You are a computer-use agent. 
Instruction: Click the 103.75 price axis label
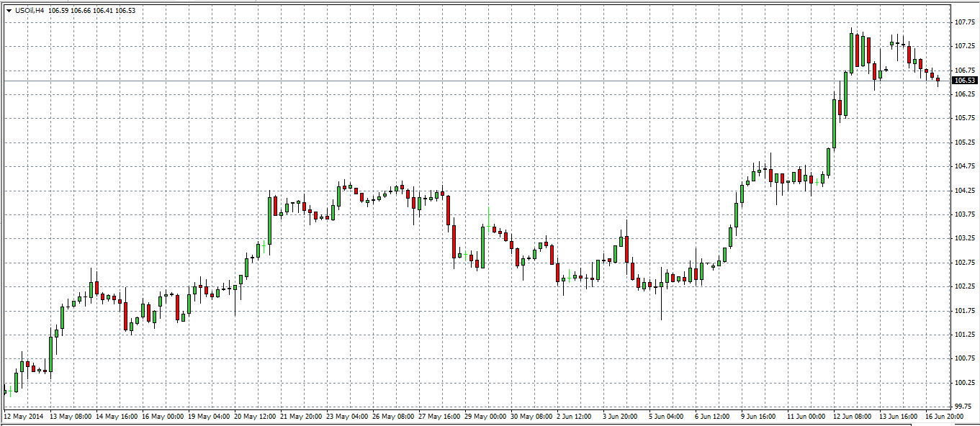tap(965, 214)
